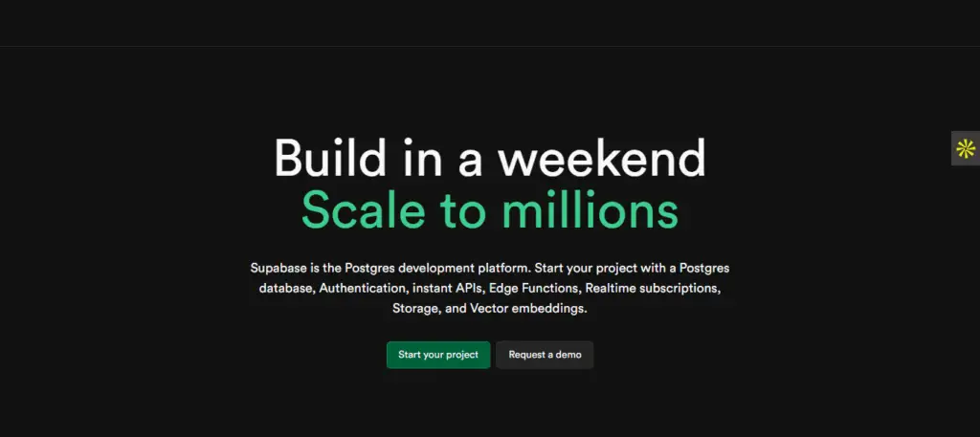Click the word Scale in the headline
Viewport: 980px width, 437px height.
coord(355,211)
